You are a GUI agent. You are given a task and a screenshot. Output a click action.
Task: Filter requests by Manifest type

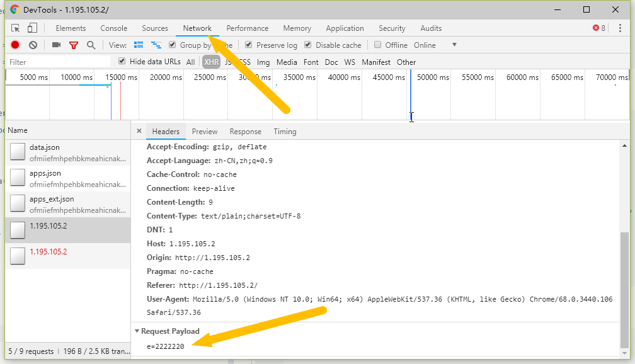pos(376,62)
